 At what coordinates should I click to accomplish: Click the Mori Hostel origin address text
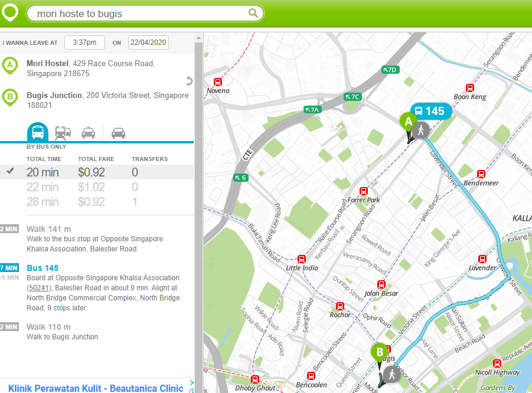tap(90, 68)
